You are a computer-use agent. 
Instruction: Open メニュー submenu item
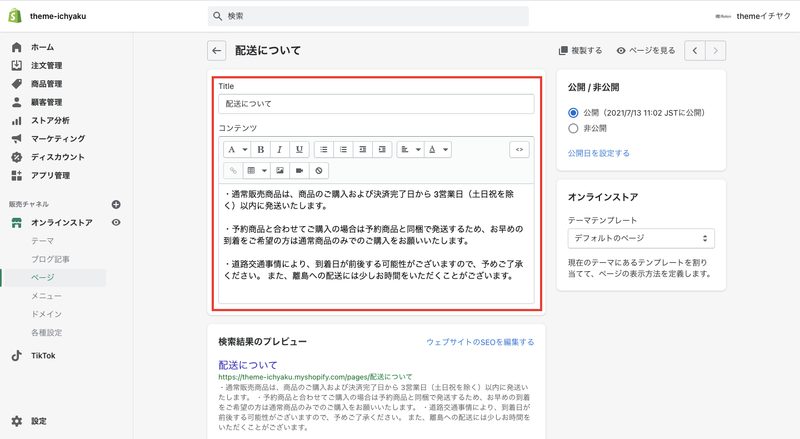pyautogui.click(x=46, y=296)
